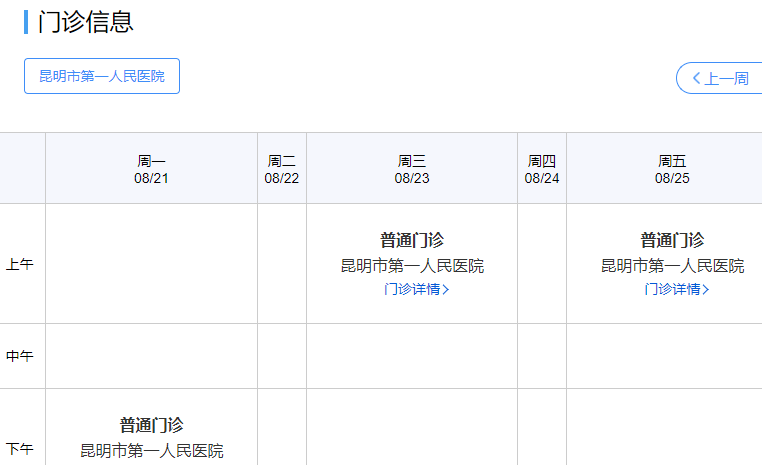Select the 周四 08/24 column header
The width and height of the screenshot is (762, 465).
click(x=542, y=169)
